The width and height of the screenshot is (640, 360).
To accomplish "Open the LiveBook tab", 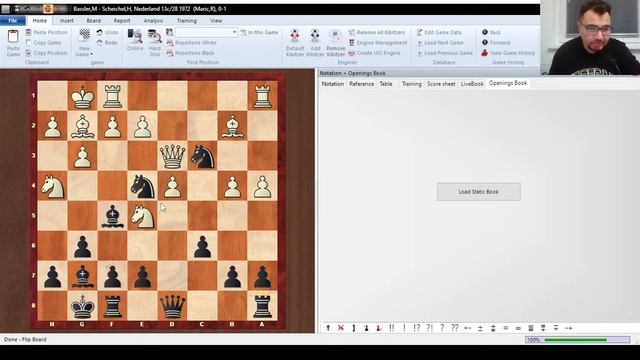I will point(472,84).
